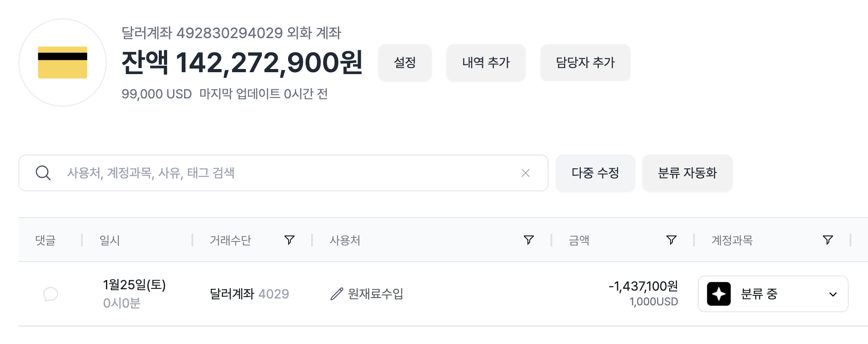868x344 pixels.
Task: Open the 설정 settings button
Action: coord(405,63)
